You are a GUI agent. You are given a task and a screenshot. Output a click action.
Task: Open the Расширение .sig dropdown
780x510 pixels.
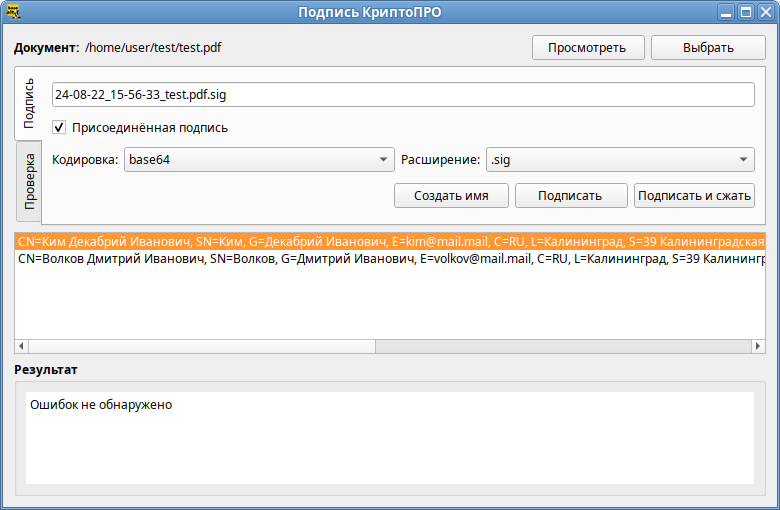[620, 160]
